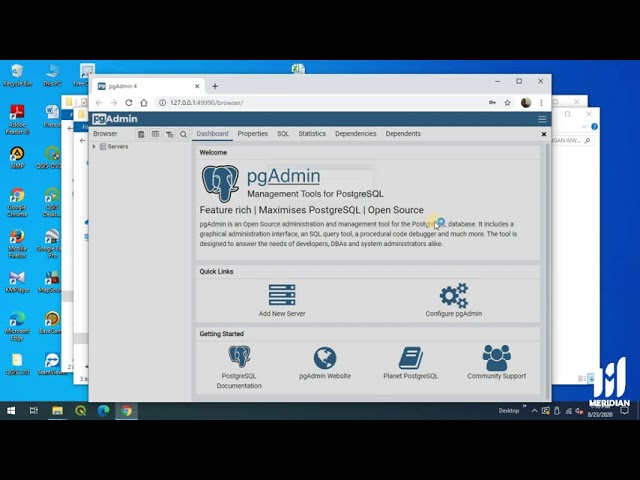The width and height of the screenshot is (640, 480).
Task: Expand the Servers tree node
Action: [x=94, y=147]
